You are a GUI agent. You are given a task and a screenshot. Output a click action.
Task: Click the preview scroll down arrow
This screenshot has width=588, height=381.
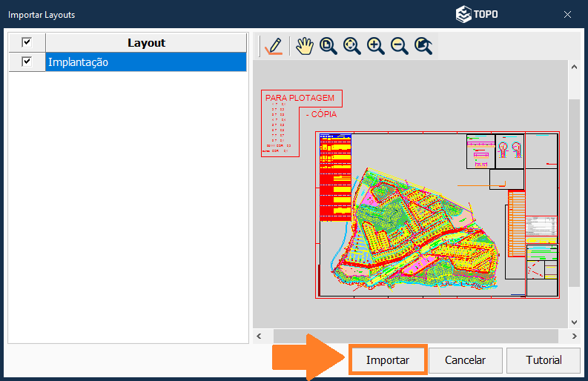click(x=573, y=322)
